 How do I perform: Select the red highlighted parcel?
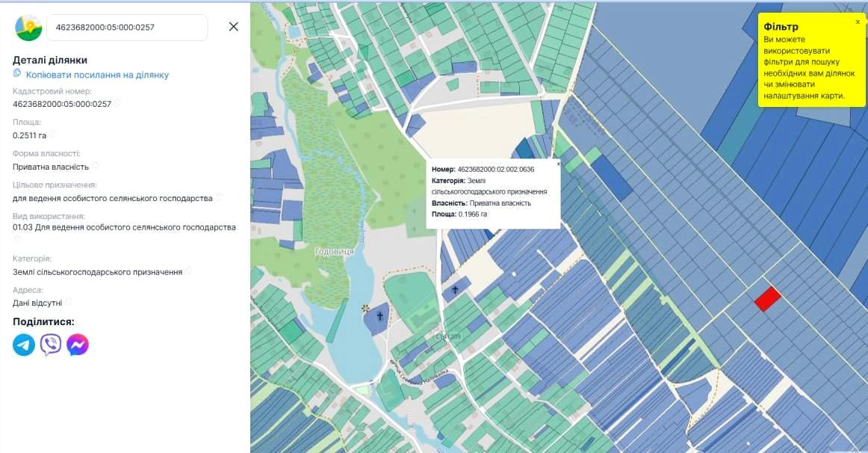[x=767, y=298]
